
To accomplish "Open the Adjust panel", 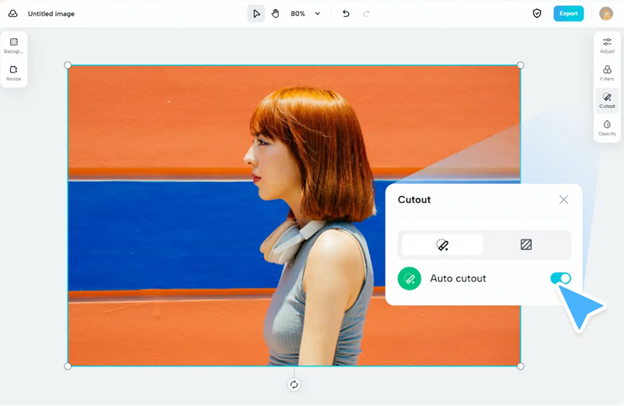I will click(607, 46).
